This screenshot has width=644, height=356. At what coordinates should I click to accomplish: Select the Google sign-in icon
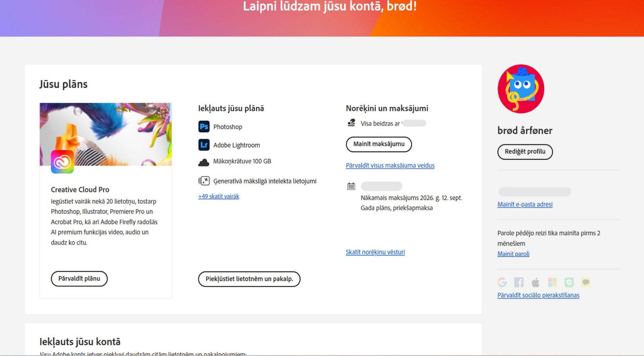pos(502,282)
